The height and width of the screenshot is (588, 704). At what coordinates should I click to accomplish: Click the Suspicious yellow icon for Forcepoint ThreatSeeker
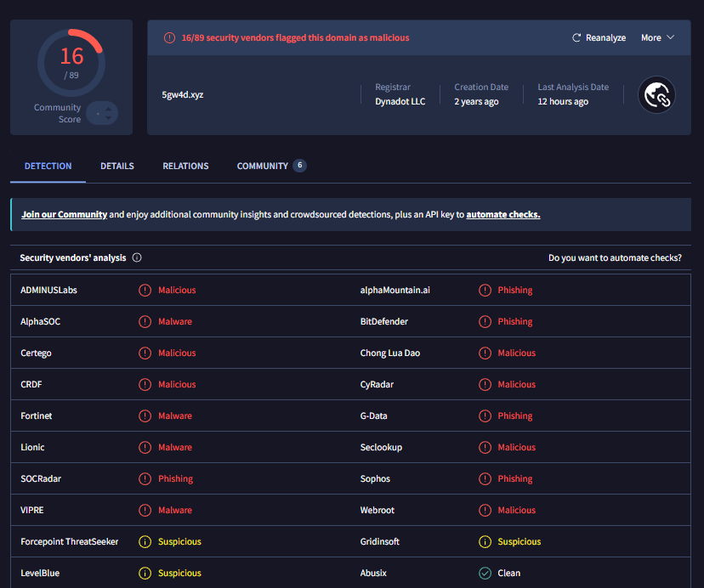[x=145, y=541]
